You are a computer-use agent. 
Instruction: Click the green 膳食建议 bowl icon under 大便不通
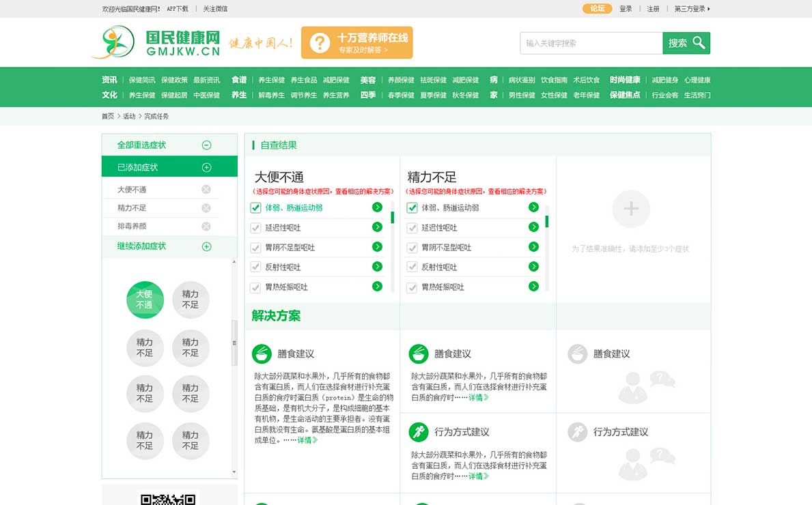(x=262, y=353)
